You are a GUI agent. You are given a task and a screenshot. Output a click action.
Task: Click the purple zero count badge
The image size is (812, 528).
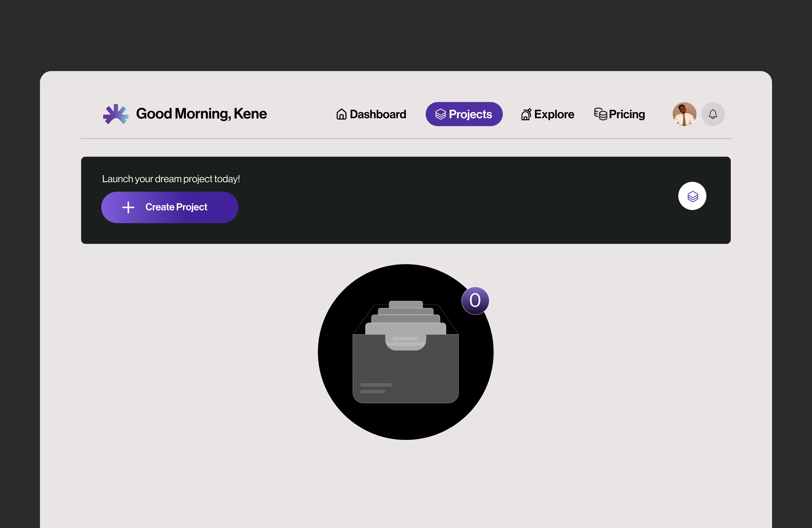pyautogui.click(x=475, y=301)
